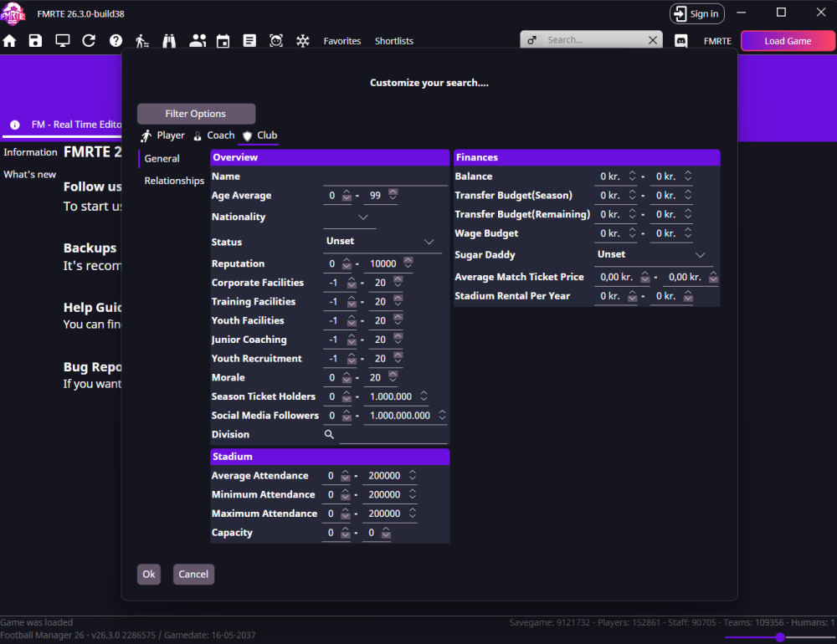Adjust Wage Budget maximum stepper arrows
This screenshot has width=837, height=644.
688,233
